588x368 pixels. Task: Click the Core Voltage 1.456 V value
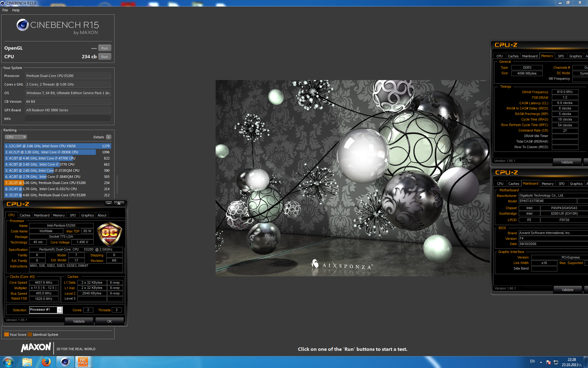coord(82,242)
